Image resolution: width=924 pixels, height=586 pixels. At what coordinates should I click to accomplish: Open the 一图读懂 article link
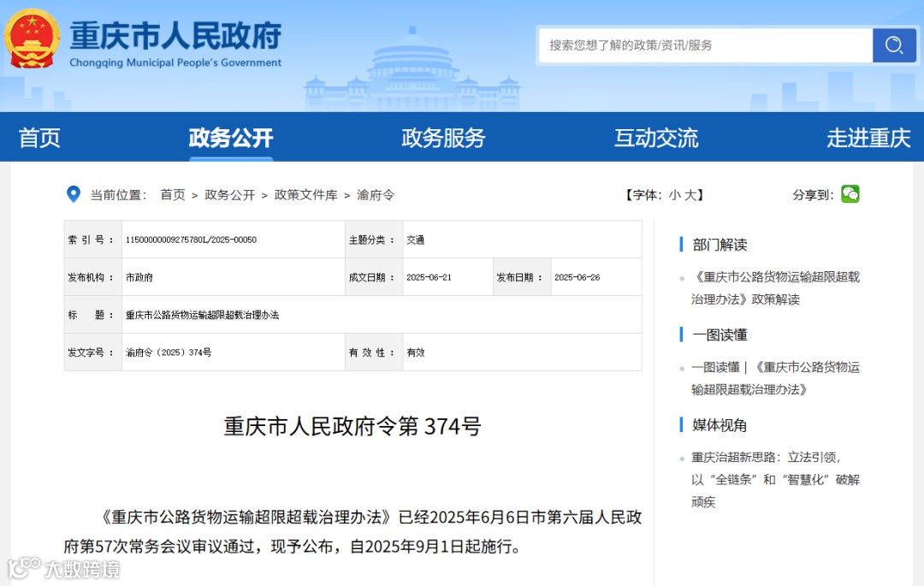(x=775, y=378)
